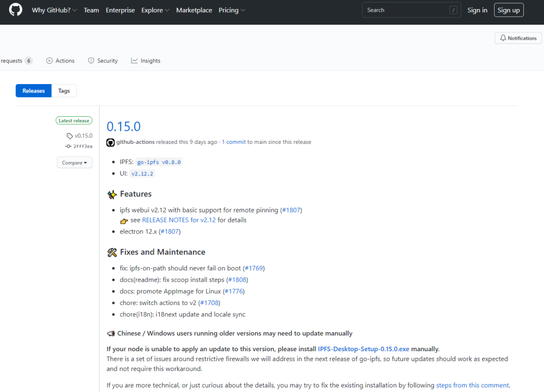The height and width of the screenshot is (392, 544).
Task: Open Marketplace in the top navigation
Action: coord(194,10)
